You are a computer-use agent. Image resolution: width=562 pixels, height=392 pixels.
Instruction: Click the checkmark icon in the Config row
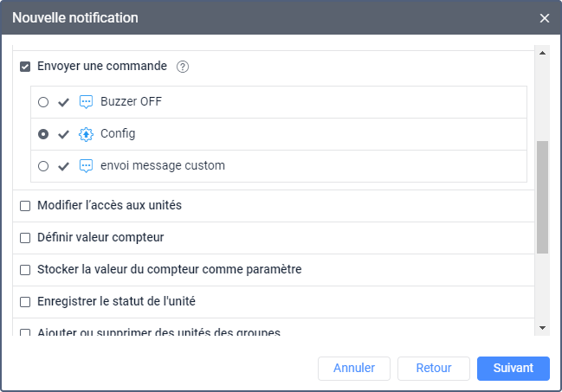pyautogui.click(x=63, y=134)
